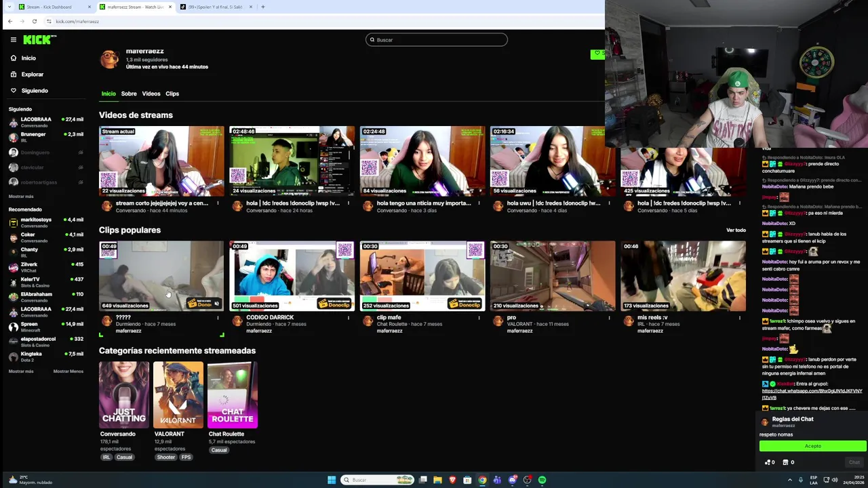Open the Kick hamburger sidebar menu

point(13,40)
